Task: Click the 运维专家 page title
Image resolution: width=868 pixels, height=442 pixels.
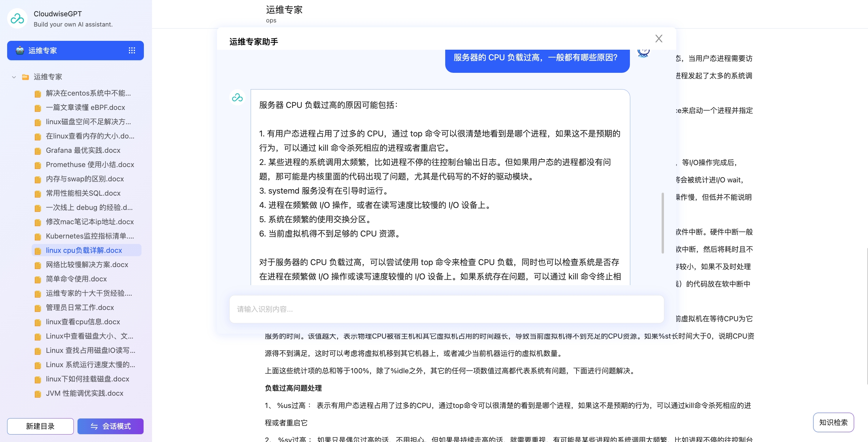Action: 284,10
